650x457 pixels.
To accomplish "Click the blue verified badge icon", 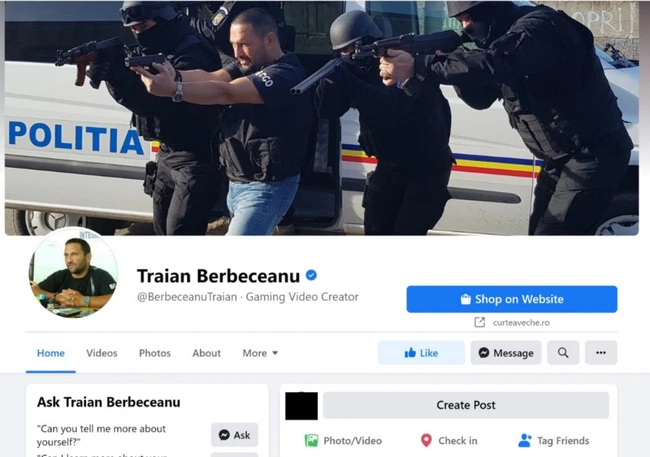I will [x=311, y=275].
